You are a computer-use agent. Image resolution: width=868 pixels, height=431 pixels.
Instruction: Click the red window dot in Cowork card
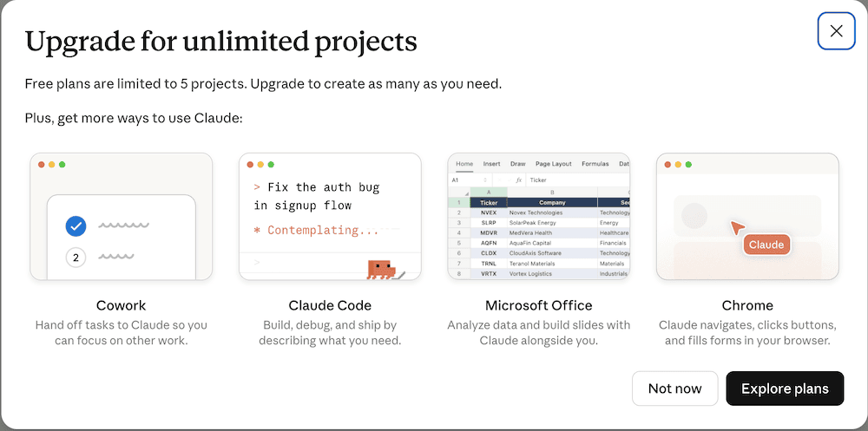pos(42,164)
